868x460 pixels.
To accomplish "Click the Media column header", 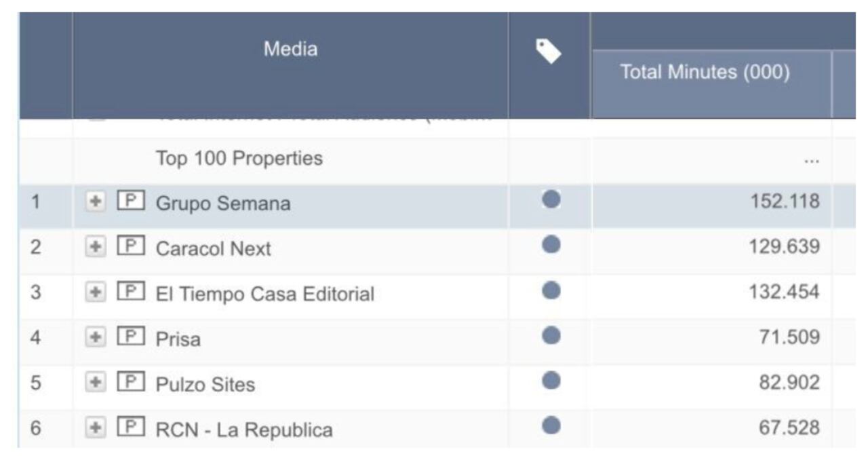I will pyautogui.click(x=290, y=49).
